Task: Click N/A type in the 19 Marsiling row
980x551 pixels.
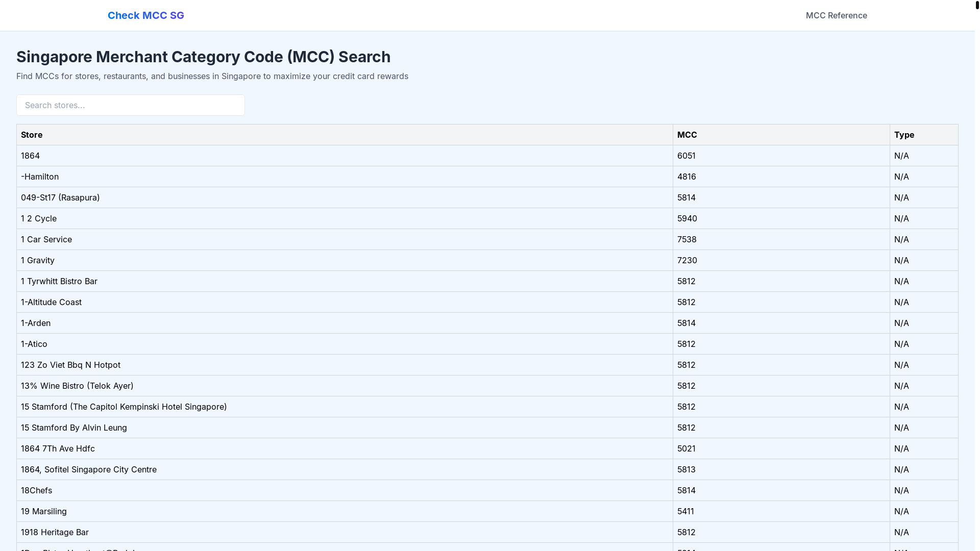Action: (924, 511)
